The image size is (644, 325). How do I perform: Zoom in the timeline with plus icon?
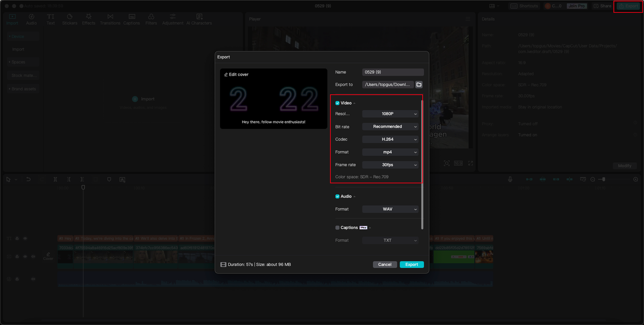[x=635, y=179]
